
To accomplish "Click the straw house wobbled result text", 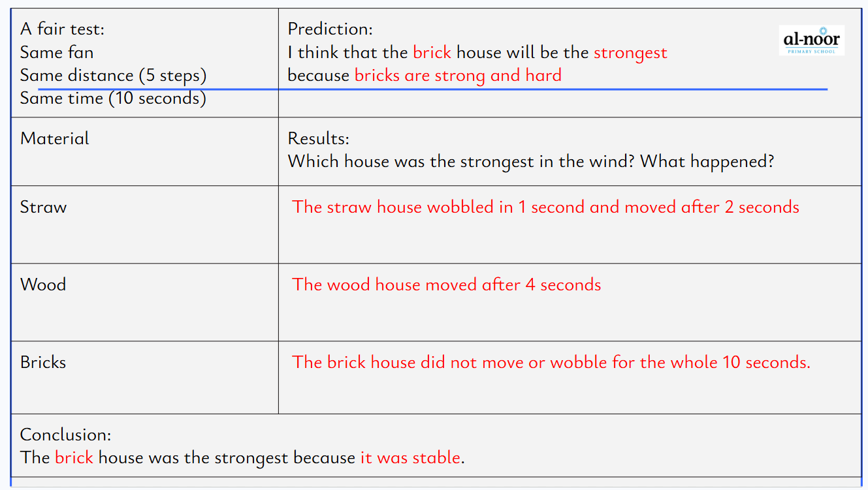I will pyautogui.click(x=545, y=207).
